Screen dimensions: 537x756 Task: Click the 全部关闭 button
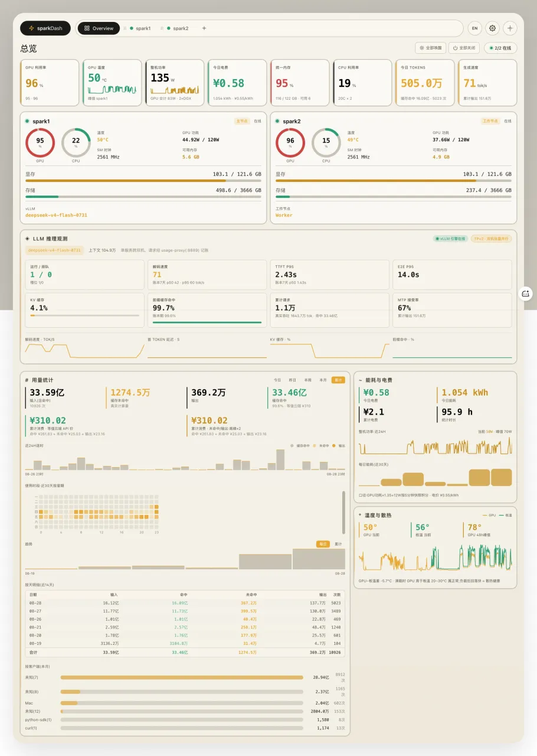point(464,48)
